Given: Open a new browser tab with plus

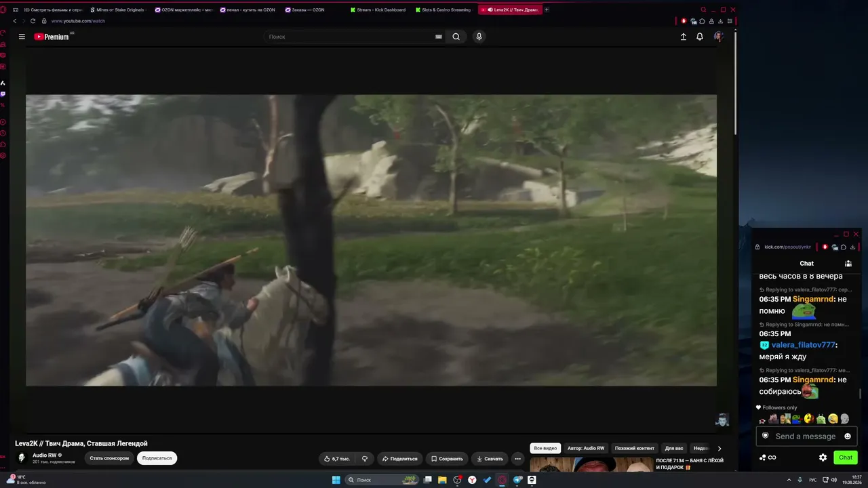Looking at the screenshot, I should coord(547,9).
